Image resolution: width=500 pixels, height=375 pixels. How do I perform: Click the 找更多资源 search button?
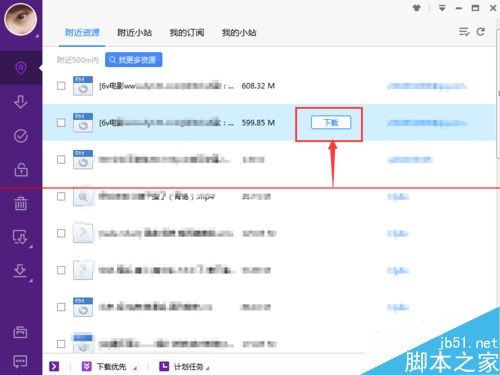tap(134, 60)
